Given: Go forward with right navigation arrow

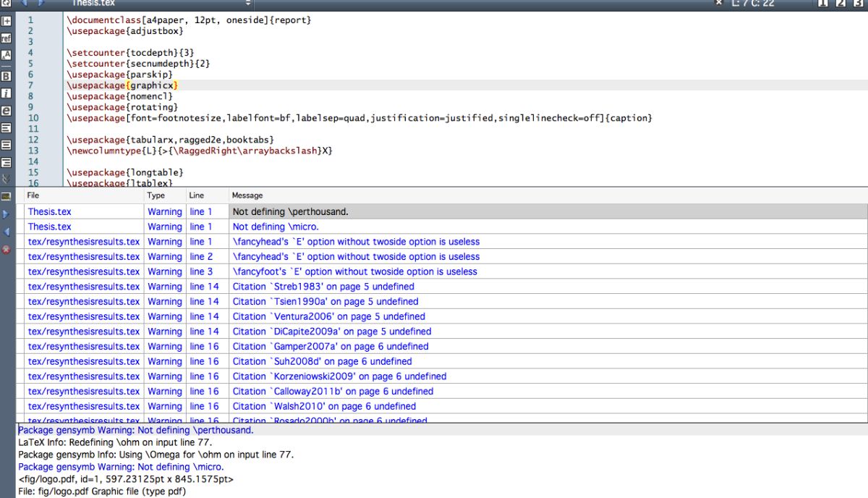Looking at the screenshot, I should click(x=41, y=3).
